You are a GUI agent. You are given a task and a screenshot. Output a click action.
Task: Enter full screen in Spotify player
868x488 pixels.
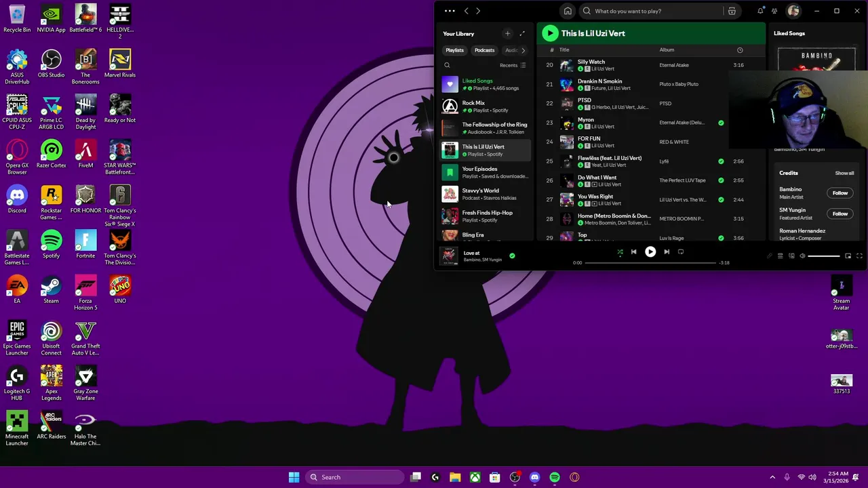(x=859, y=256)
